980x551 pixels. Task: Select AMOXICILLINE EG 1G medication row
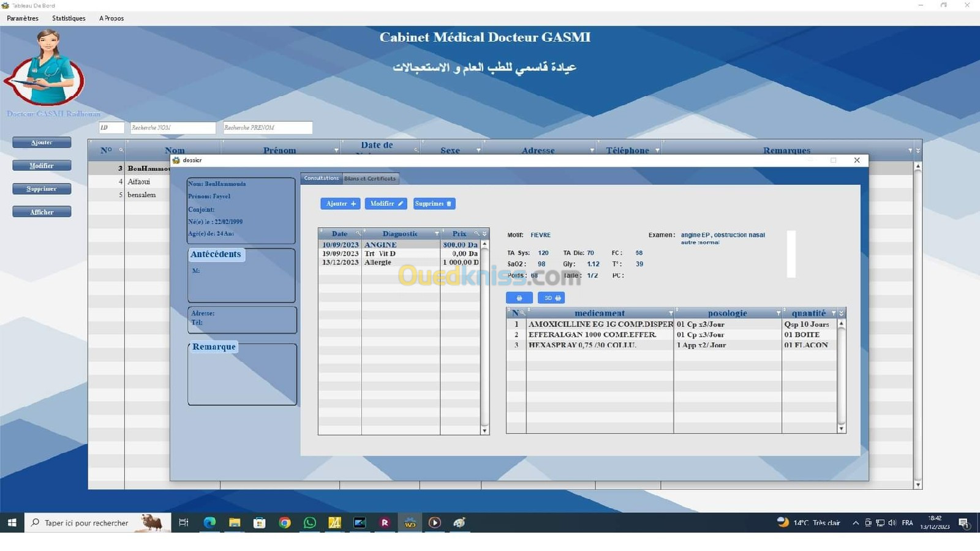(x=672, y=324)
